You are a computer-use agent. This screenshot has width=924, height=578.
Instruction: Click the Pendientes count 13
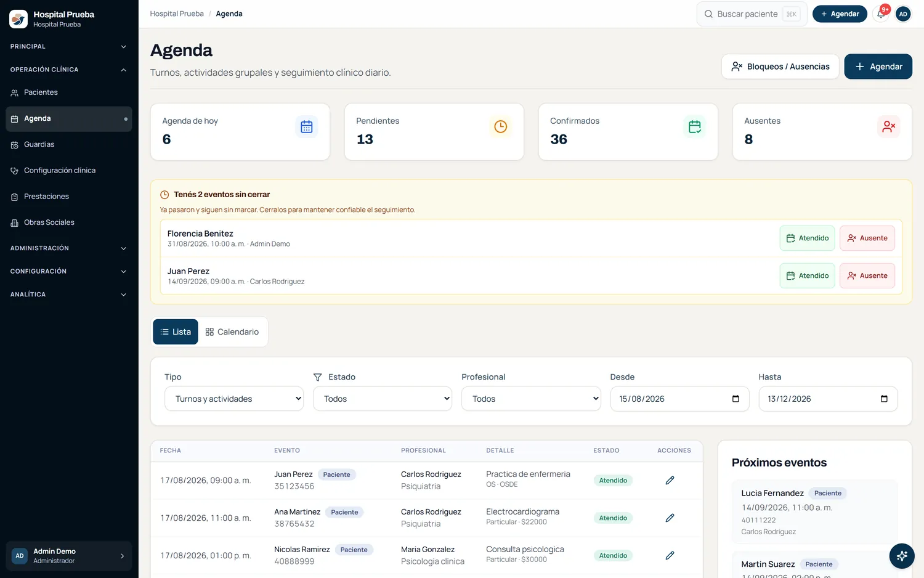point(365,139)
